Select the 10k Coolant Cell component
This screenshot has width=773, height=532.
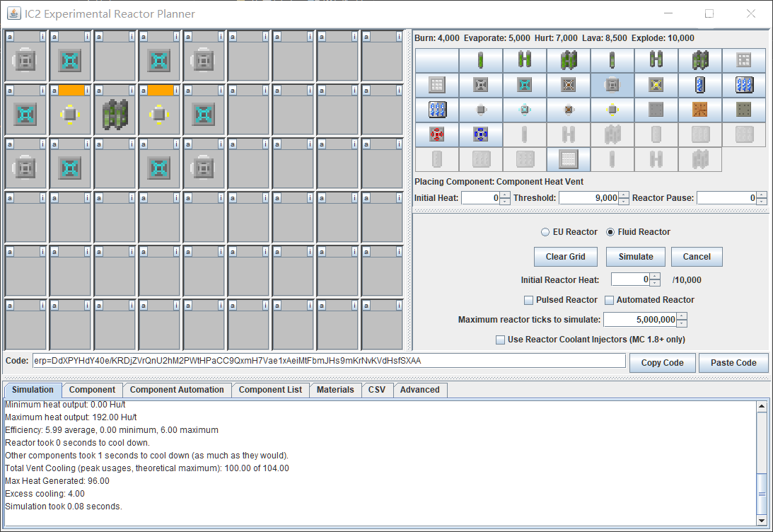[700, 86]
